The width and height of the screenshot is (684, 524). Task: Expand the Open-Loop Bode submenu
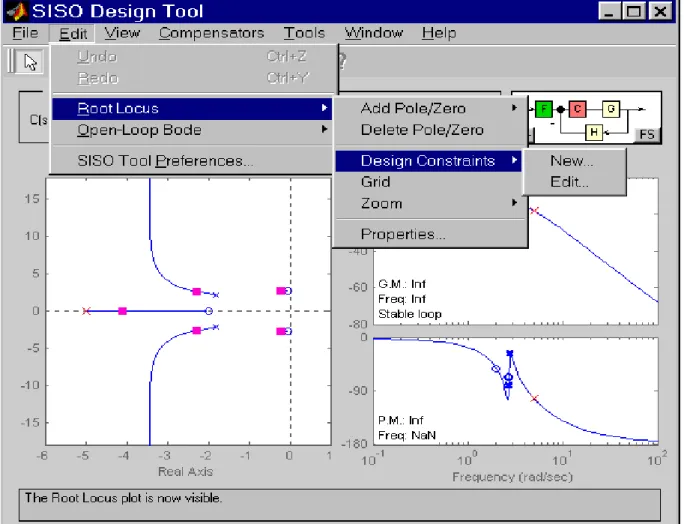click(192, 130)
